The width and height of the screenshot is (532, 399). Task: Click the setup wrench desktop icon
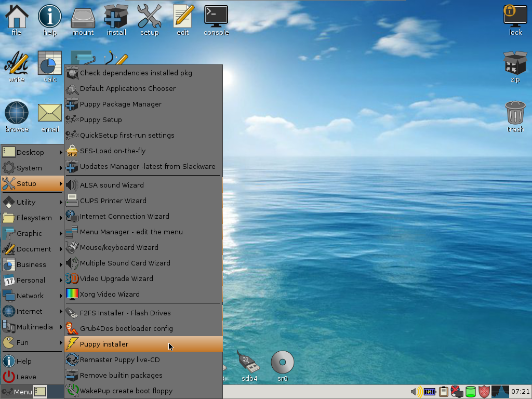pyautogui.click(x=149, y=20)
